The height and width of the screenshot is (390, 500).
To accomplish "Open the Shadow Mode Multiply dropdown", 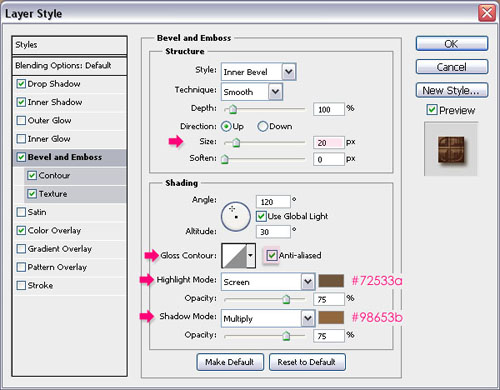I will [x=268, y=318].
